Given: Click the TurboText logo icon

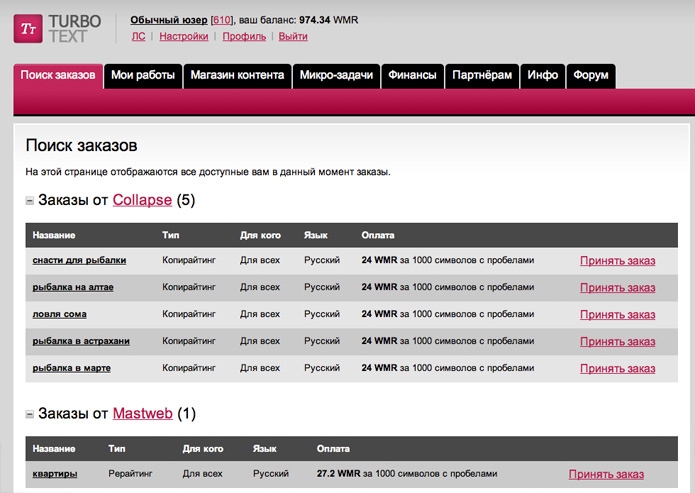Looking at the screenshot, I should coord(29,28).
